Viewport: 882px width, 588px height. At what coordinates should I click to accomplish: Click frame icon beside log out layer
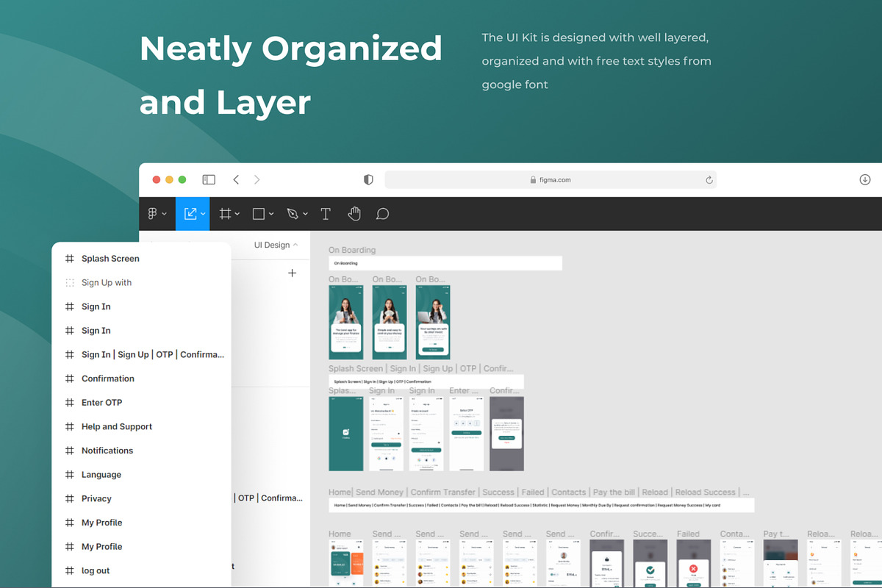click(x=70, y=570)
